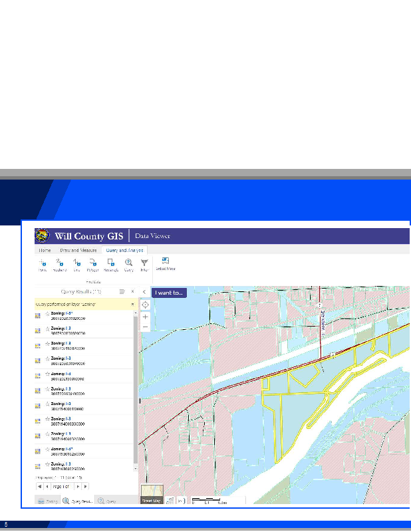Select the Polygon find-data tool
This screenshot has height=532, width=411.
93,263
